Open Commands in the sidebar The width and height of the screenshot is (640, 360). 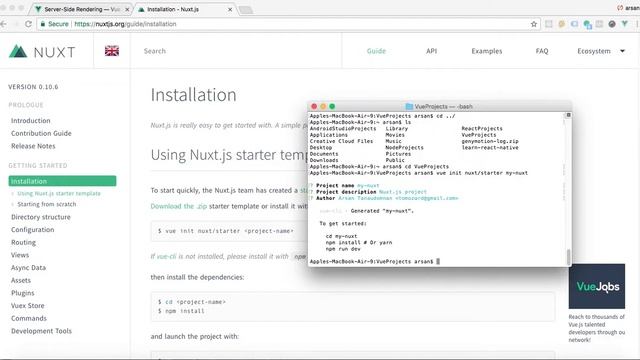pyautogui.click(x=29, y=318)
